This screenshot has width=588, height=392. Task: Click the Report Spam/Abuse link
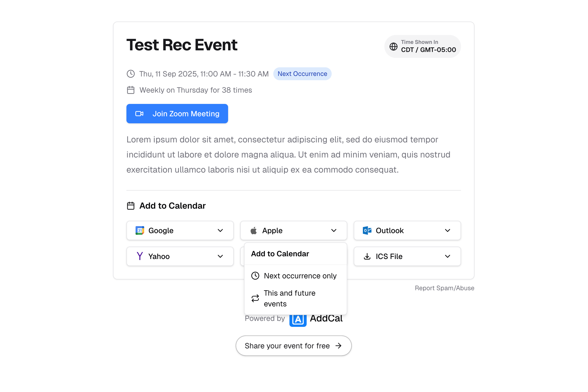click(x=444, y=288)
